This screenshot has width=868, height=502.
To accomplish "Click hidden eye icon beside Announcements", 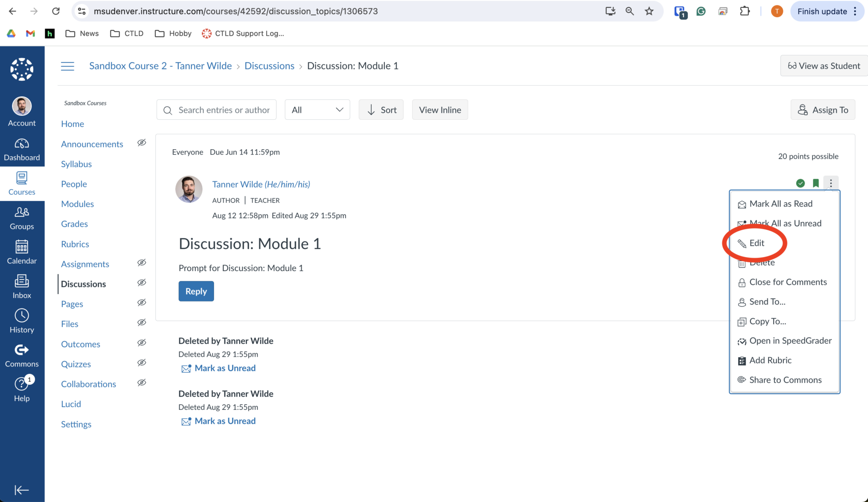I will 142,143.
